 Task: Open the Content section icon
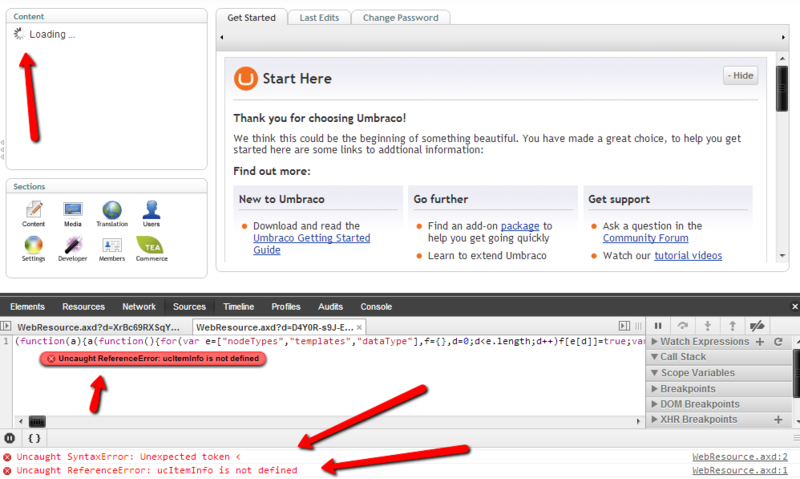click(x=34, y=213)
